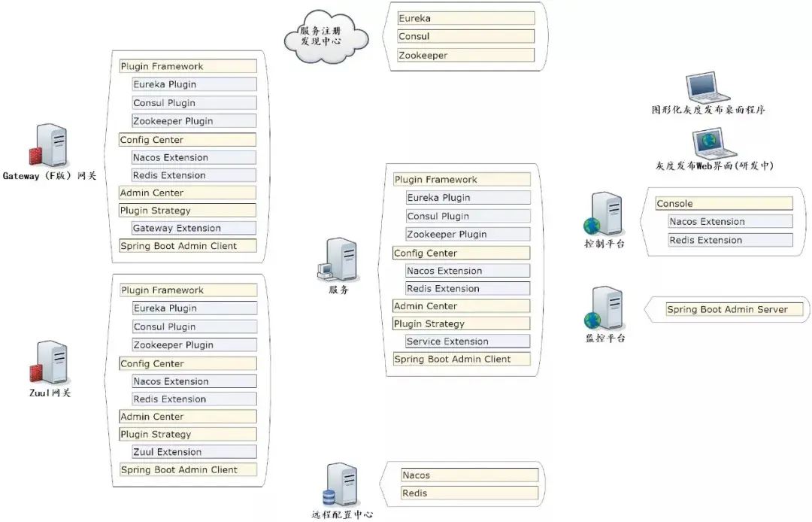The height and width of the screenshot is (522, 812).
Task: Click the Gateway（F版）网关 label
Action: [49, 175]
